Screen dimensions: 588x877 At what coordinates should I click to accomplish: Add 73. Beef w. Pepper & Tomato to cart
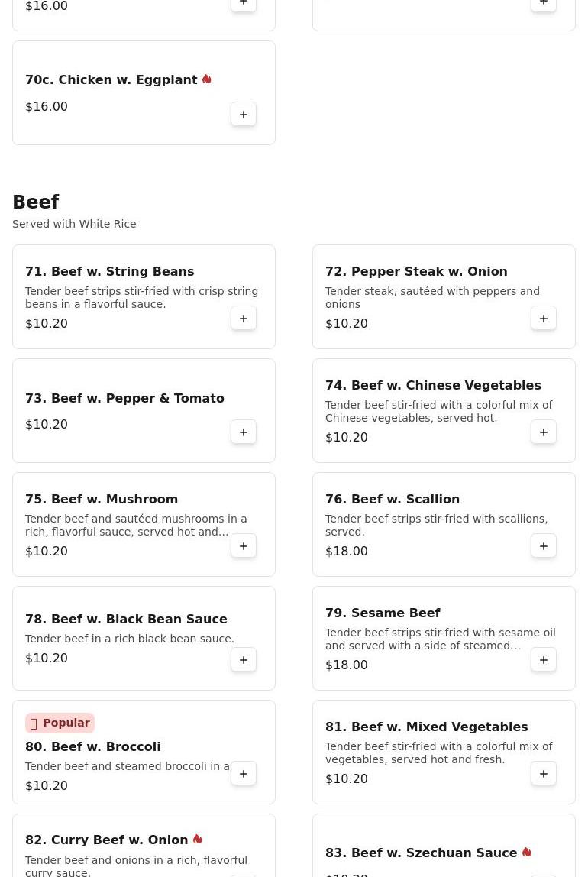(243, 432)
